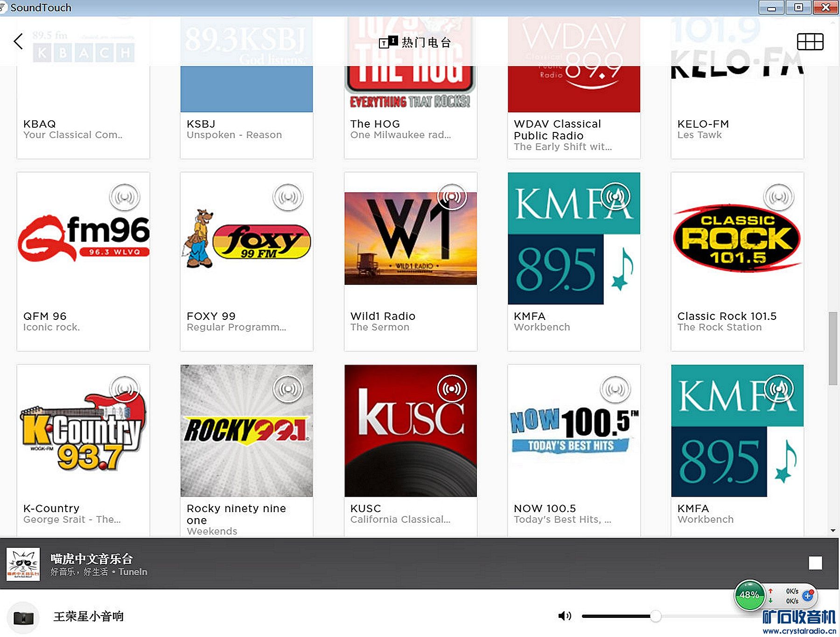Click 'Regular Programm...' subtitle text
Viewport: 840px width, 637px height.
tap(237, 327)
